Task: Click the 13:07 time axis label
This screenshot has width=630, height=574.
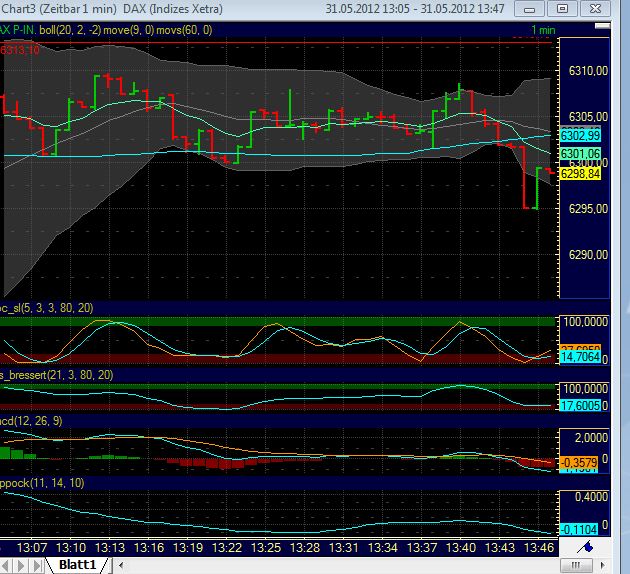Action: coord(32,548)
